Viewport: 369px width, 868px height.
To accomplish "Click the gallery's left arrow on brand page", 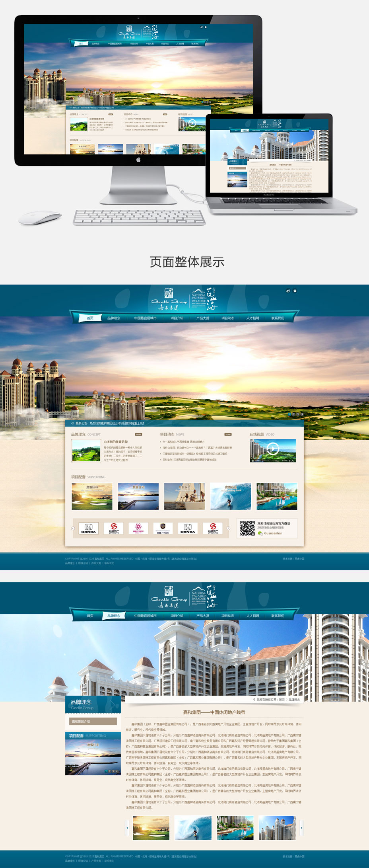I will (127, 828).
